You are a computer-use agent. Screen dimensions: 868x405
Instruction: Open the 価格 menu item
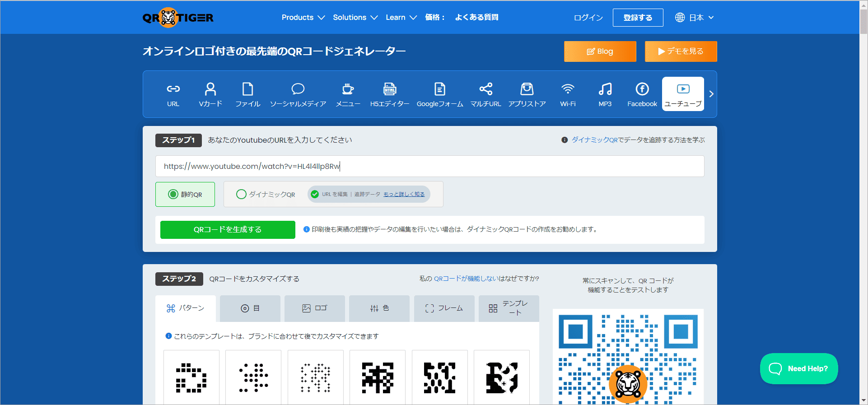click(x=435, y=17)
